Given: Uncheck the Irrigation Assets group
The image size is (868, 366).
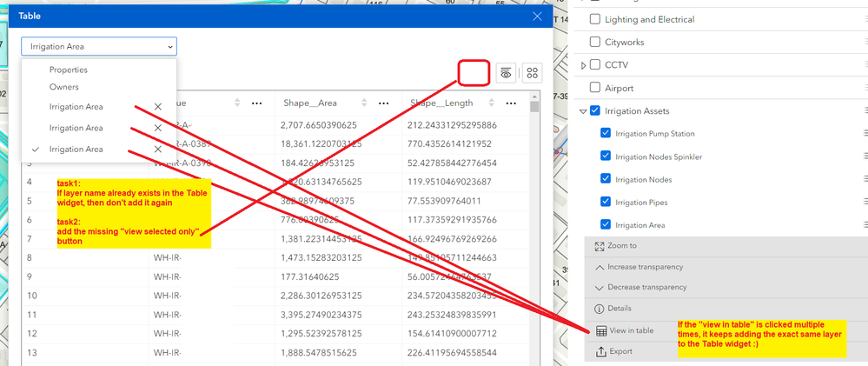Looking at the screenshot, I should click(595, 110).
